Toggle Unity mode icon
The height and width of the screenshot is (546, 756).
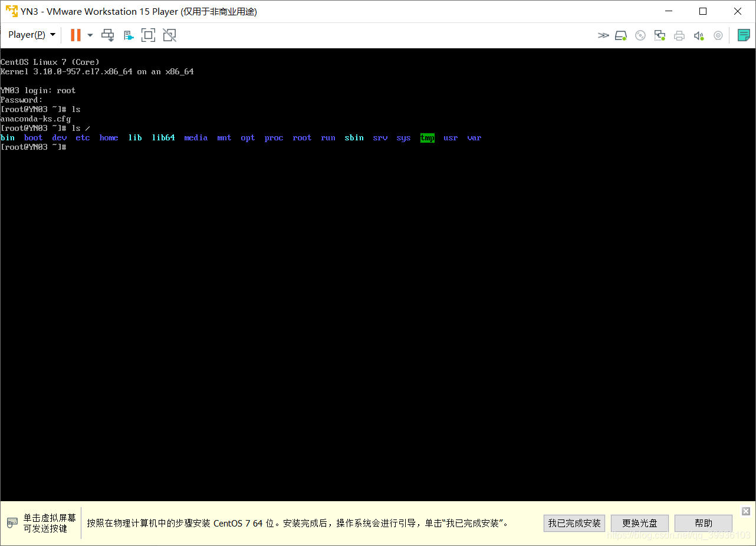point(170,35)
